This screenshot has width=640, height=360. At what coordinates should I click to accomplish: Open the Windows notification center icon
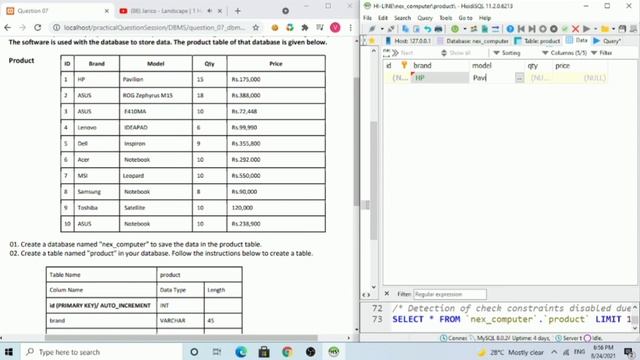pyautogui.click(x=629, y=352)
